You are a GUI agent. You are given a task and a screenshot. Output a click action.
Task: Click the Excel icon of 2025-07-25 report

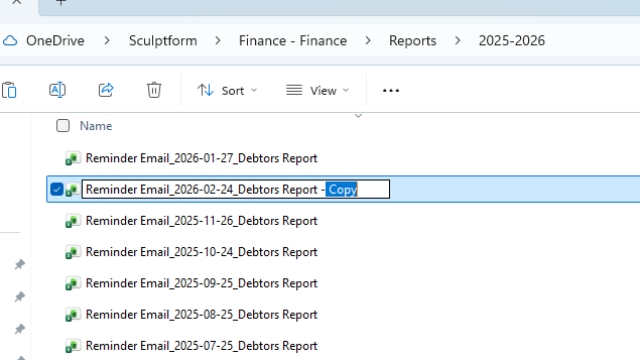click(73, 346)
